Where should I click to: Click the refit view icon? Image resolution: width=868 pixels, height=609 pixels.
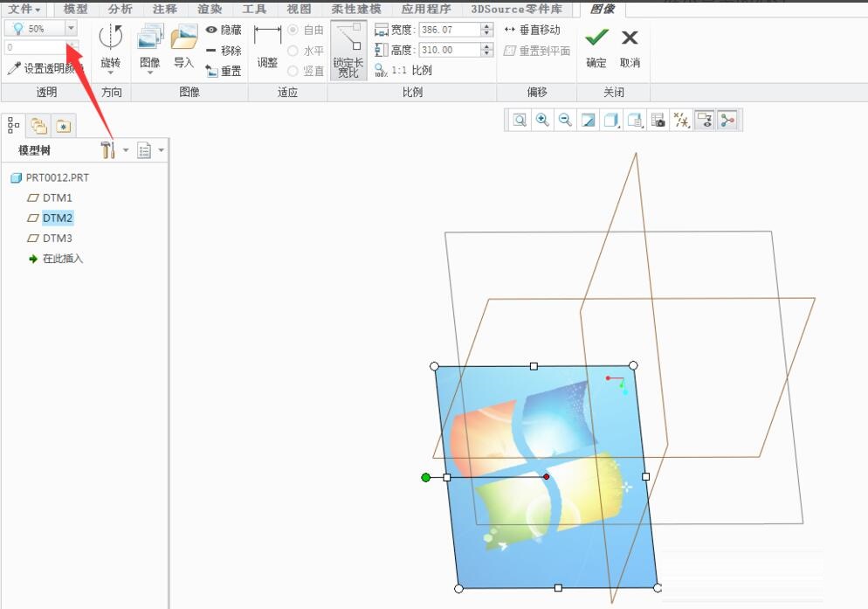pyautogui.click(x=520, y=121)
